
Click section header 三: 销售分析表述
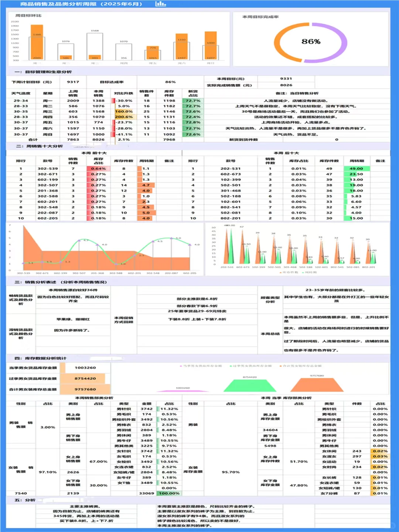(61, 282)
